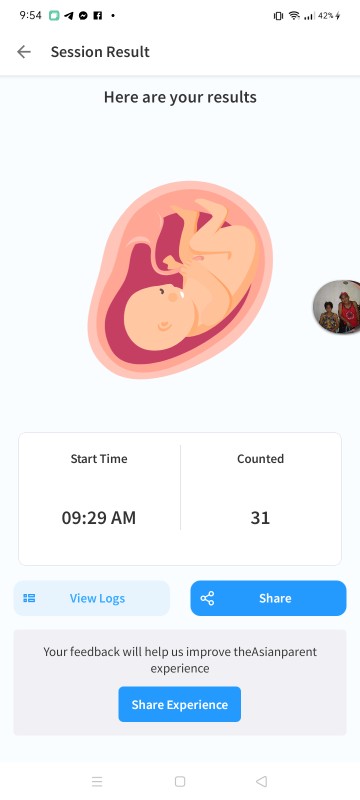This screenshot has height=800, width=360.
Task: Tap the green app notification icon
Action: pos(54,16)
